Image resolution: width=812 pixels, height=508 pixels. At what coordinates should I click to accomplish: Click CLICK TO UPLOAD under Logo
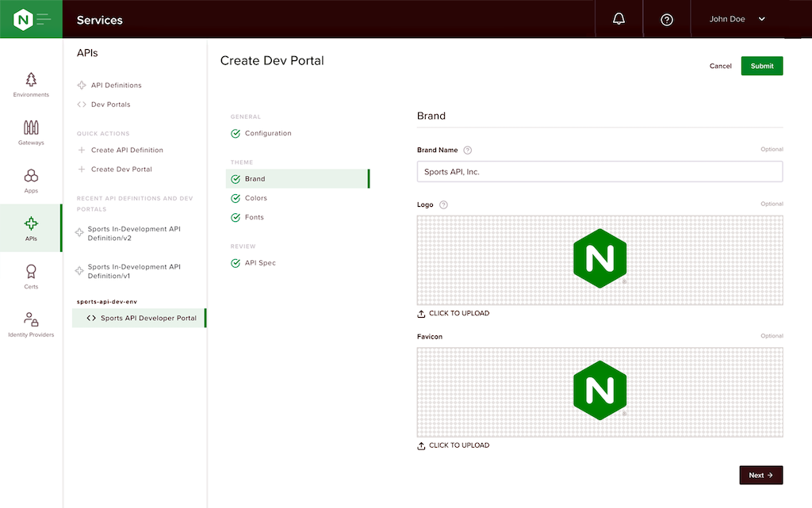click(x=453, y=314)
